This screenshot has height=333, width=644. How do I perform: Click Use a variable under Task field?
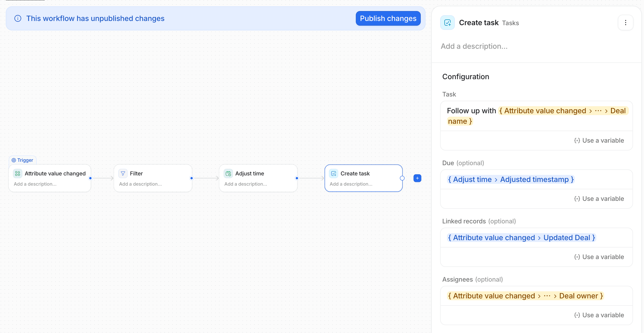(599, 141)
